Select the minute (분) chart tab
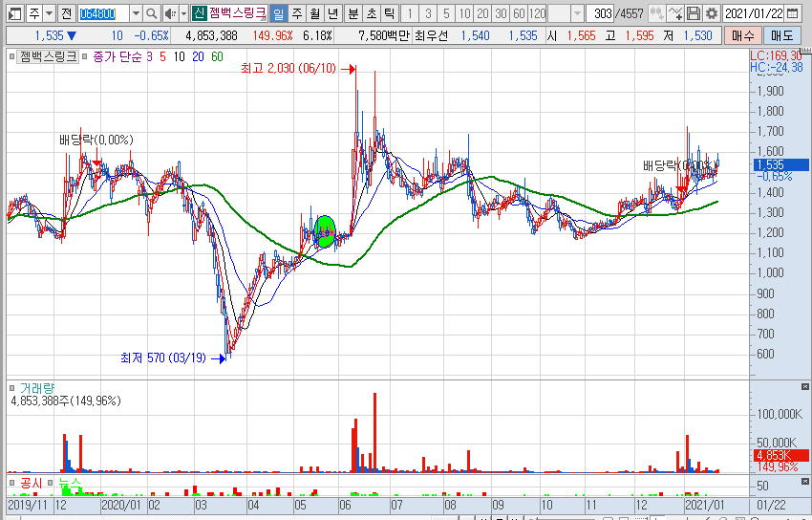812x520 pixels. click(353, 13)
